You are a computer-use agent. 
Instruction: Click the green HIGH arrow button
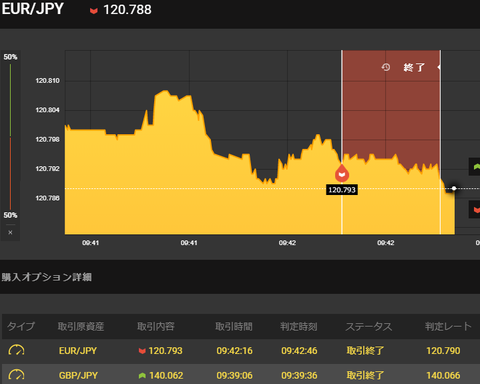point(475,167)
